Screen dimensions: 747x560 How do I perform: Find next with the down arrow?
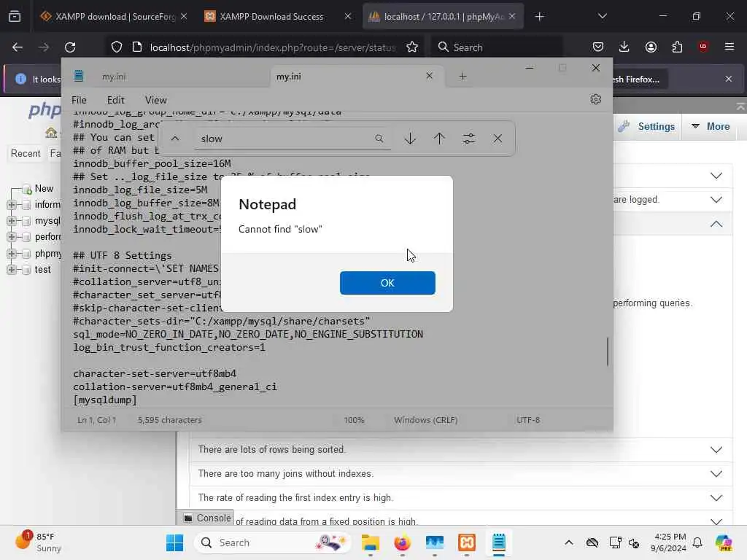pos(410,139)
